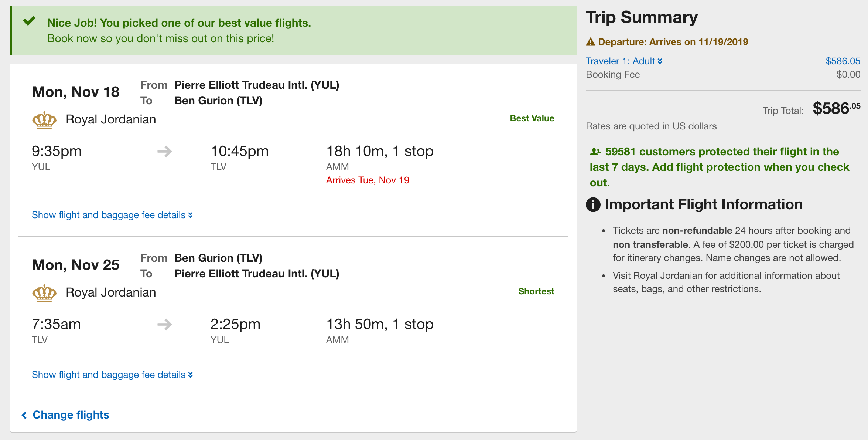Click the flight protection promo text

tap(719, 167)
